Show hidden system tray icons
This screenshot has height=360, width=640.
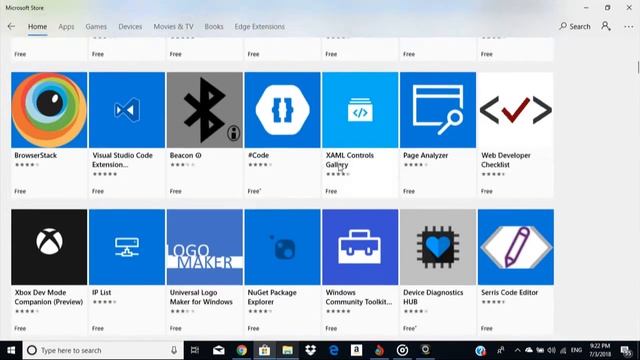[518, 350]
